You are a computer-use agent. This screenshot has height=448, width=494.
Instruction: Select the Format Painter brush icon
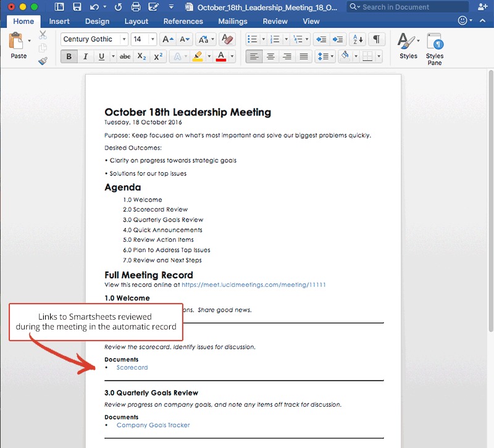pos(43,61)
